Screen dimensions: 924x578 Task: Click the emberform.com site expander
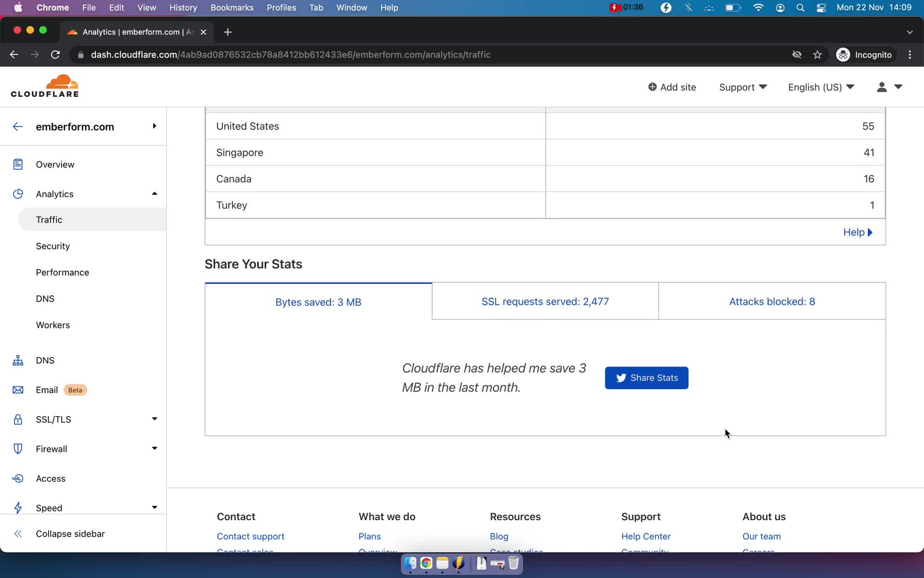154,126
